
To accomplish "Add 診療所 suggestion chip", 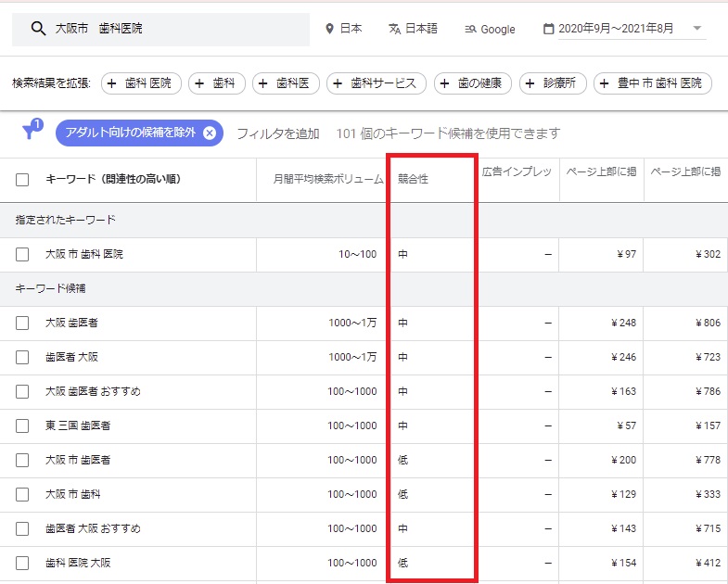I will (x=553, y=83).
